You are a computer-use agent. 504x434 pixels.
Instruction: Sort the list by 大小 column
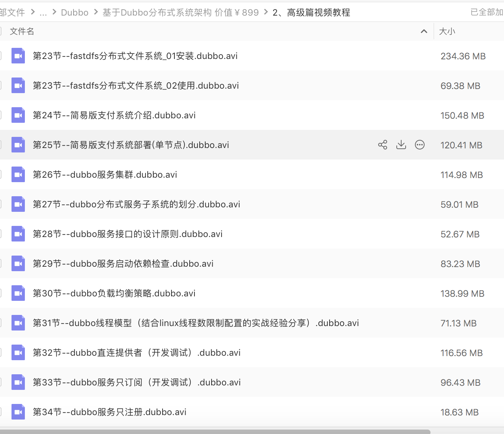point(447,32)
